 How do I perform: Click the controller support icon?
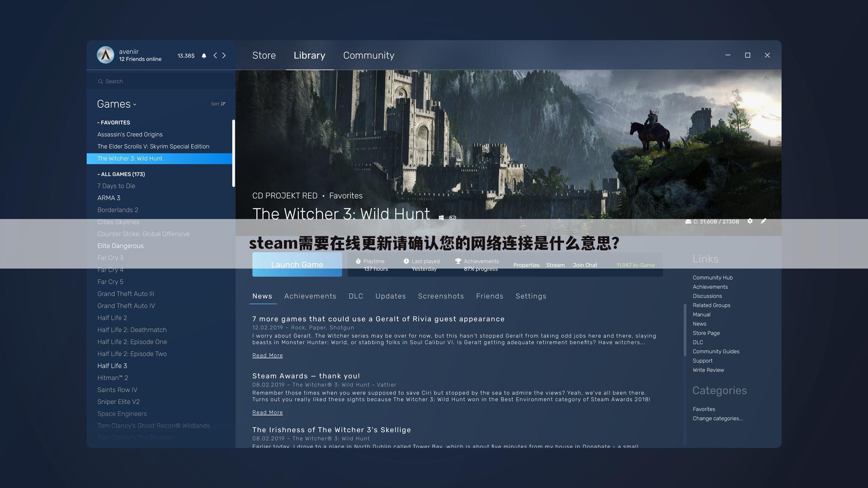click(x=453, y=217)
